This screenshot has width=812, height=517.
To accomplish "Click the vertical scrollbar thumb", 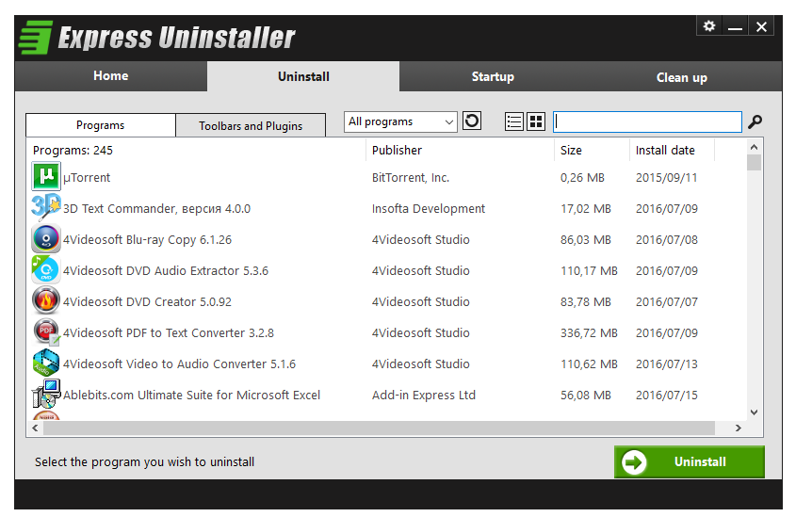I will coord(754,163).
